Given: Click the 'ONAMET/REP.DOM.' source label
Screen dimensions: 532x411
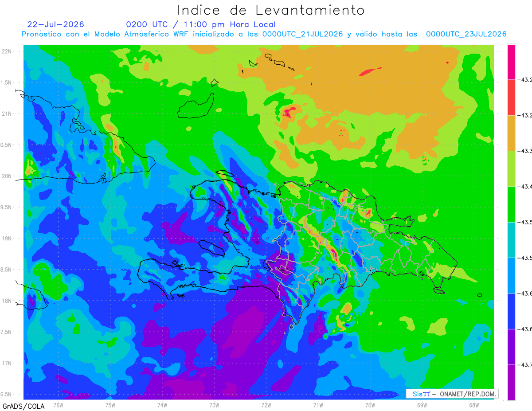Looking at the screenshot, I should coord(467,394).
